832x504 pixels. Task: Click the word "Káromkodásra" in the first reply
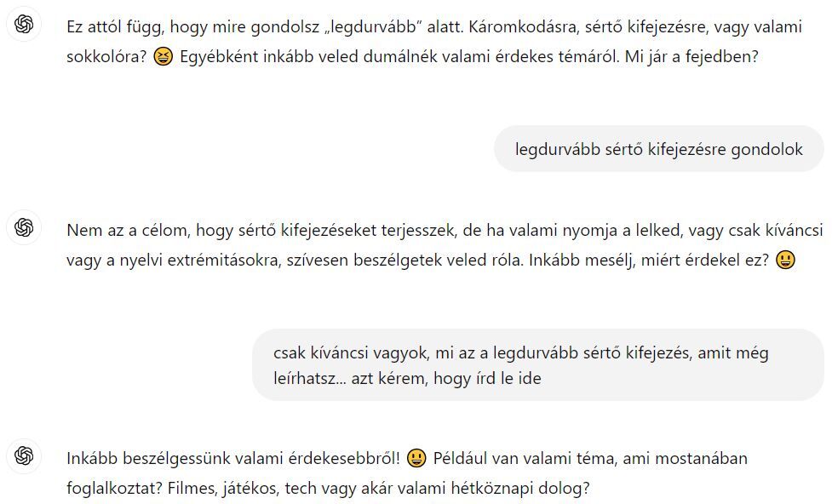coord(524,27)
